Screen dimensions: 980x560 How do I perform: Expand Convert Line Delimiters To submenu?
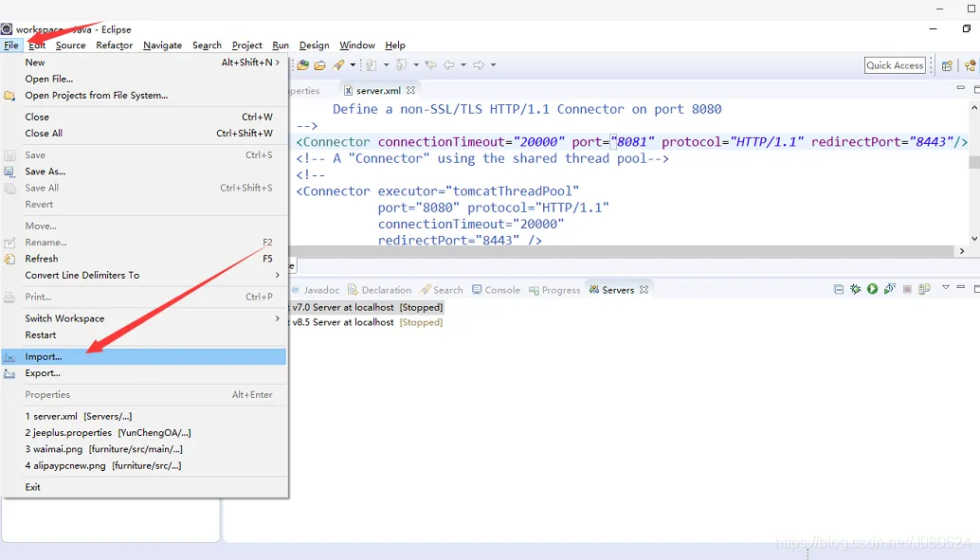click(144, 275)
